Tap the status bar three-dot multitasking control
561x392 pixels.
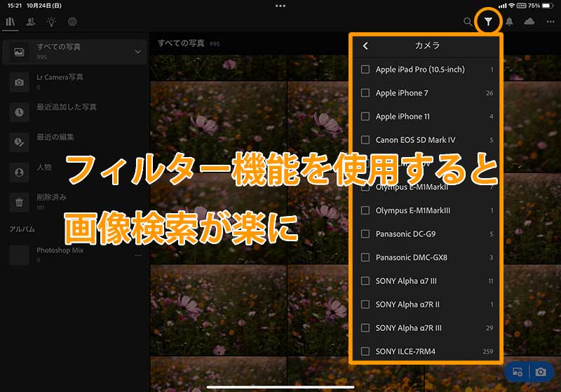[x=280, y=6]
